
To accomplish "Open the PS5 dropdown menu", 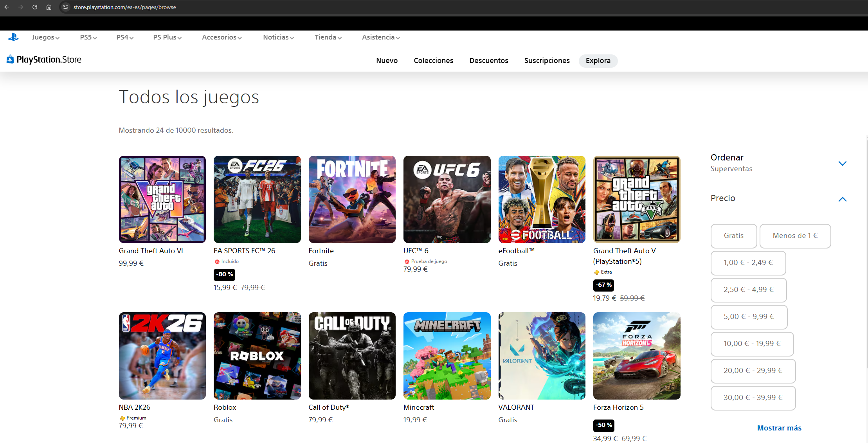I will (88, 37).
